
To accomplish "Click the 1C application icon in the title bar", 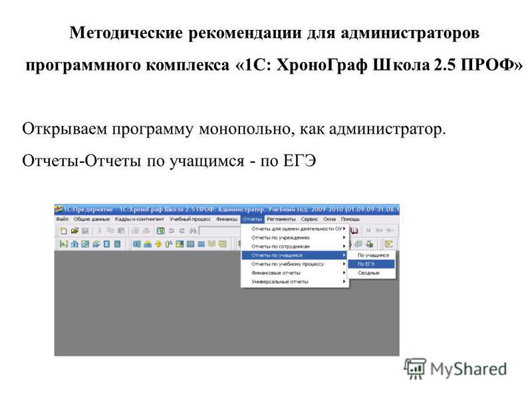I will tap(59, 209).
